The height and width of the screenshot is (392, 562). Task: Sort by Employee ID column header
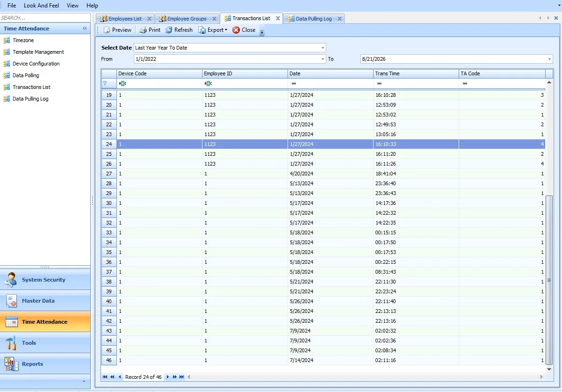(245, 73)
